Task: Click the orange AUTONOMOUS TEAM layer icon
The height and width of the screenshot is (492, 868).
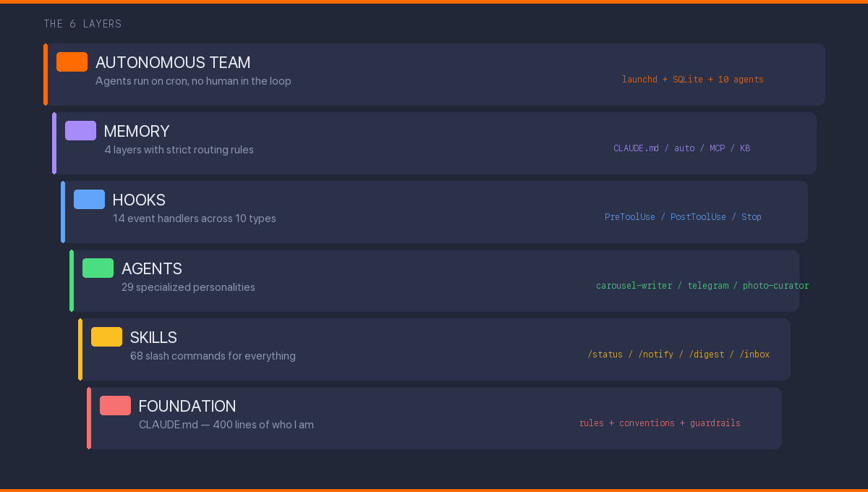Action: coord(72,61)
